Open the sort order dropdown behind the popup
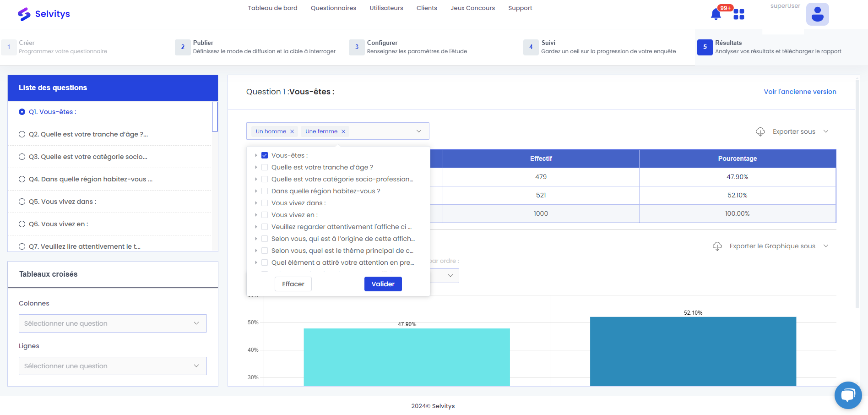Image resolution: width=868 pixels, height=415 pixels. point(445,276)
